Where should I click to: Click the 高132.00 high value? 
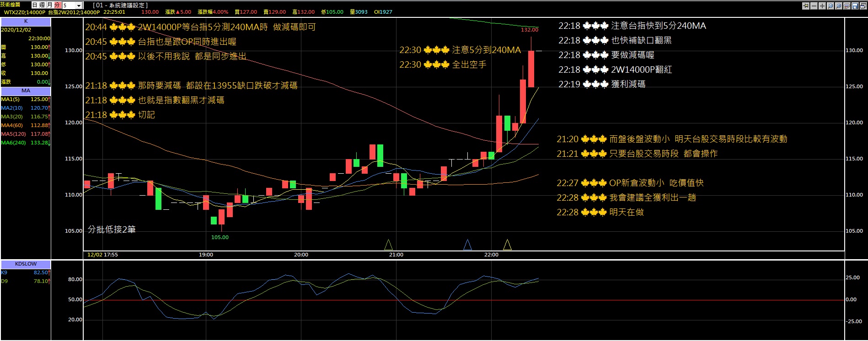pyautogui.click(x=304, y=12)
